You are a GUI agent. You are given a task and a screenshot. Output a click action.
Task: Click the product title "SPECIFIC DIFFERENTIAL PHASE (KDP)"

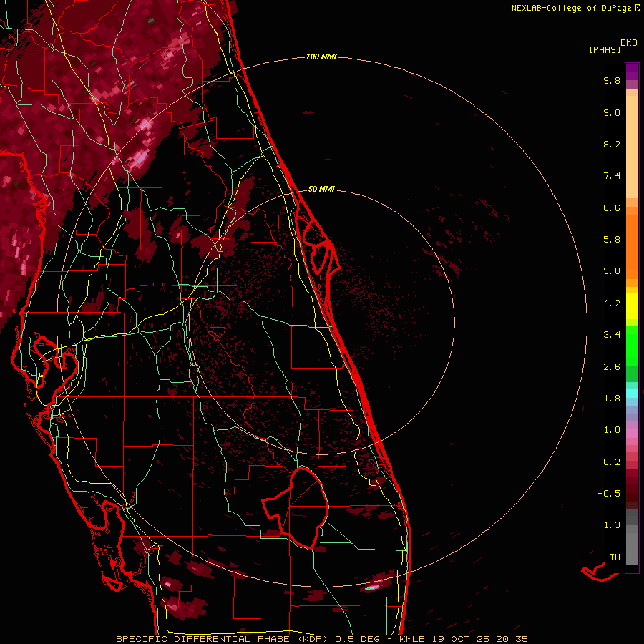222,639
